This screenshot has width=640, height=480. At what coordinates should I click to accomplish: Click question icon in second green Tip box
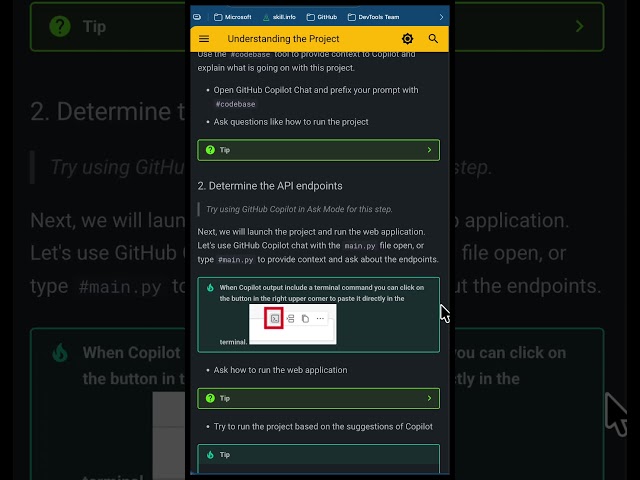(210, 398)
